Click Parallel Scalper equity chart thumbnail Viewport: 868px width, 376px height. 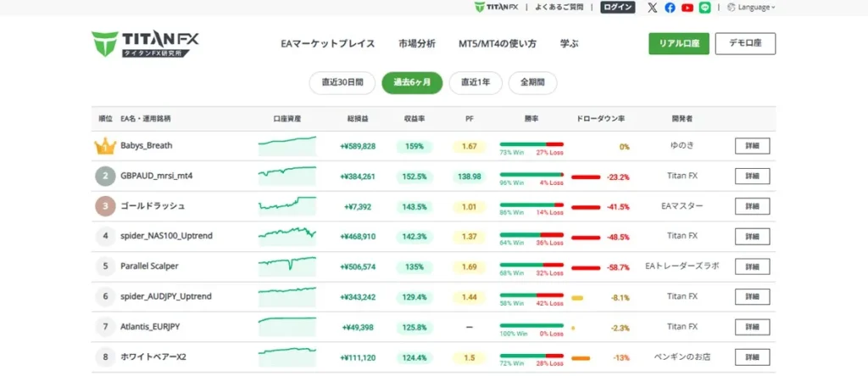(x=287, y=267)
